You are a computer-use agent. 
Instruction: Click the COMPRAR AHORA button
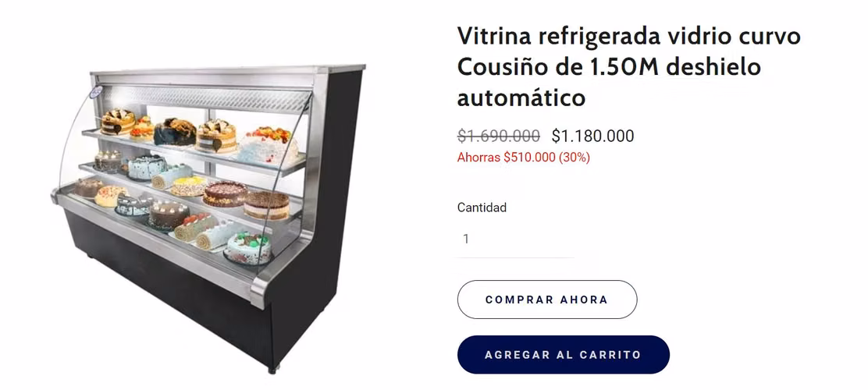[x=547, y=300]
